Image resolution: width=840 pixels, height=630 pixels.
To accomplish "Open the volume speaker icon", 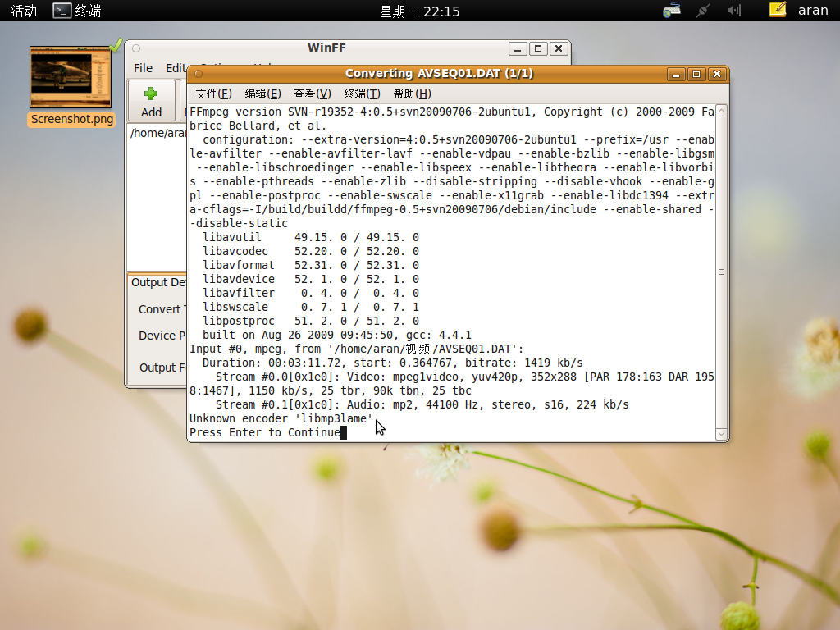I will (x=734, y=10).
